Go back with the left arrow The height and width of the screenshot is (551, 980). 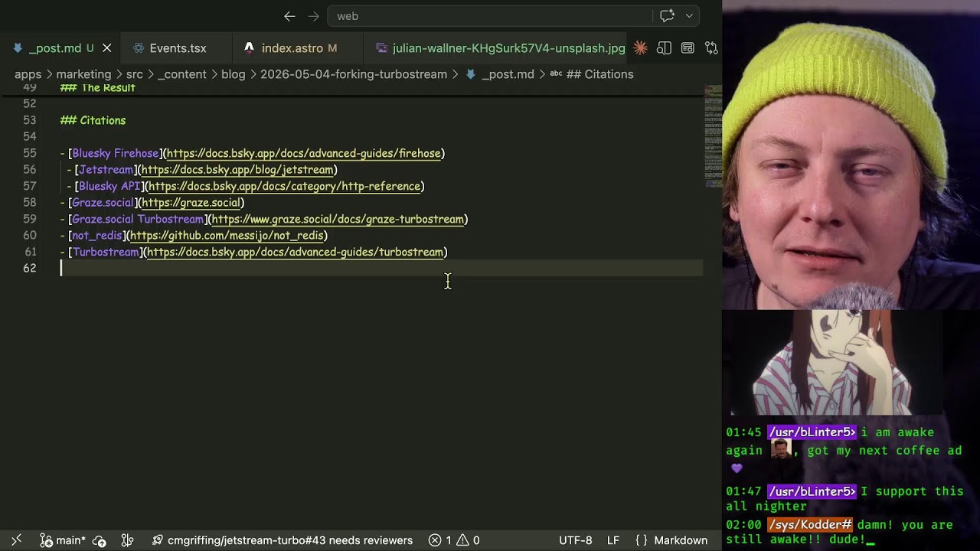tap(289, 16)
